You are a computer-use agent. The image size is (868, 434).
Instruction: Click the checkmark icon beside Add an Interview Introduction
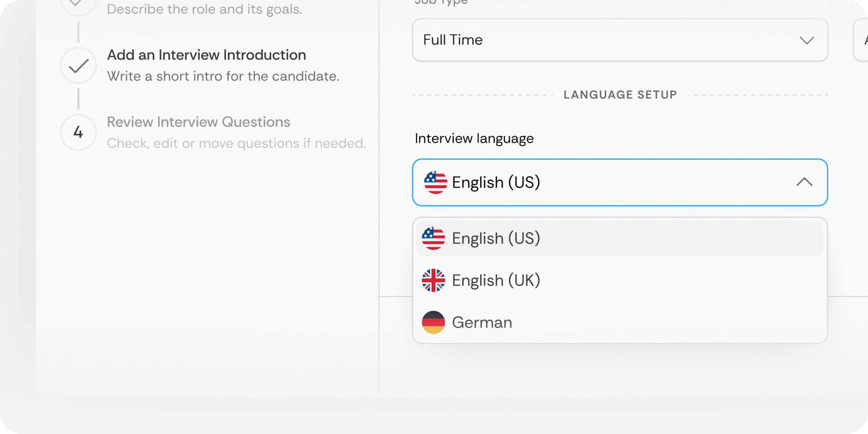coord(78,66)
